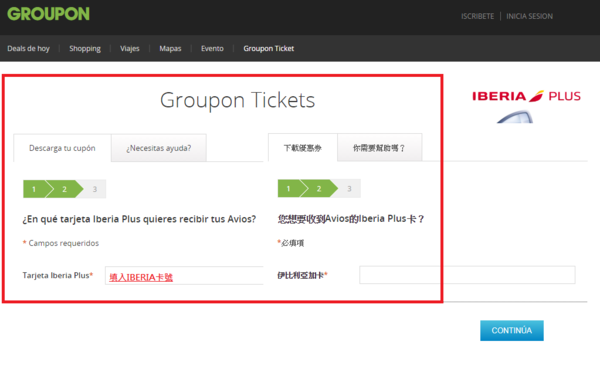Select the 下載優惠券 tab
This screenshot has width=600, height=382.
[x=303, y=148]
